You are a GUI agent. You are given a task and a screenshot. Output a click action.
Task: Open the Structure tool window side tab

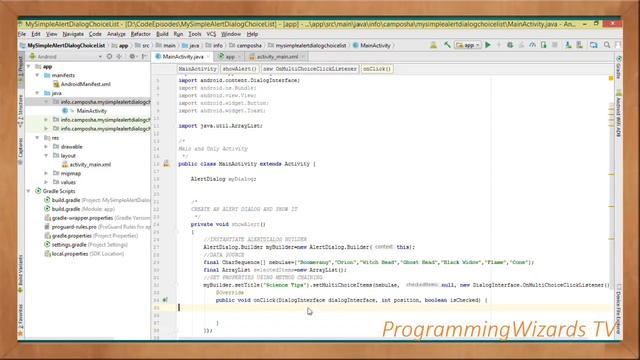(20, 111)
